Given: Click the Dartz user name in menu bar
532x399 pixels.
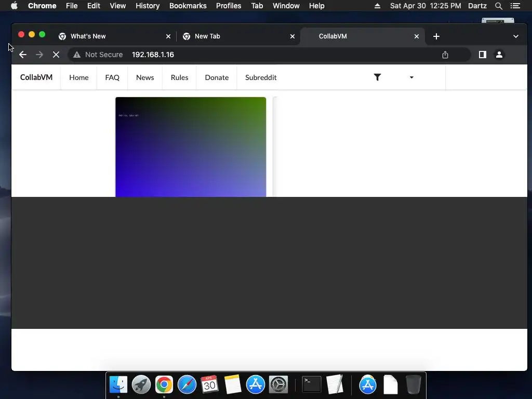Looking at the screenshot, I should 477,6.
